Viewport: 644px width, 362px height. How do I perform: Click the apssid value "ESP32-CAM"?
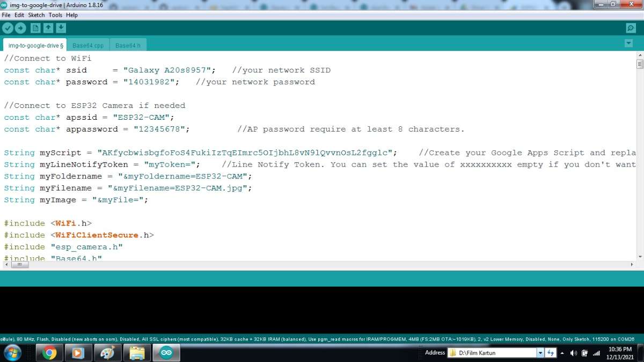pos(141,118)
